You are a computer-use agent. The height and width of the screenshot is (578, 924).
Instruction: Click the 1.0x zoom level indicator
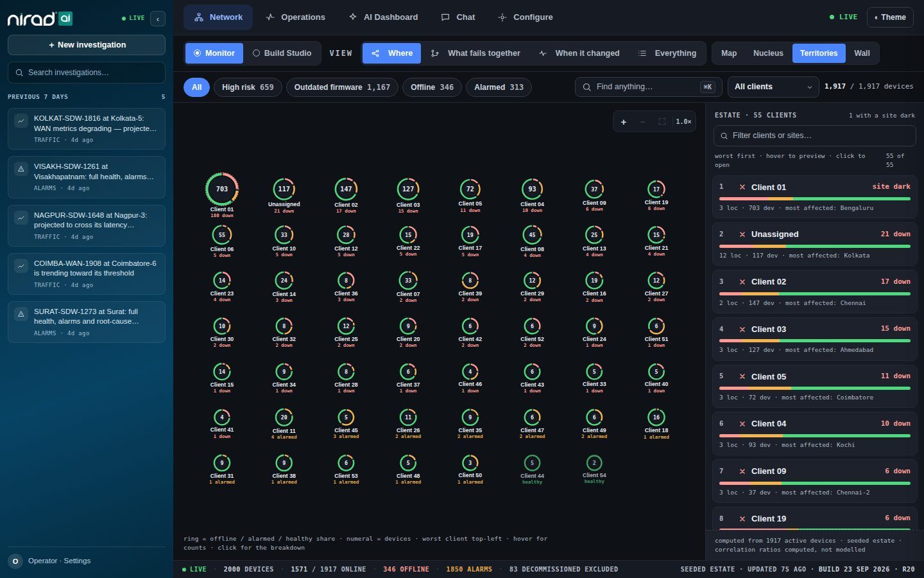point(683,121)
